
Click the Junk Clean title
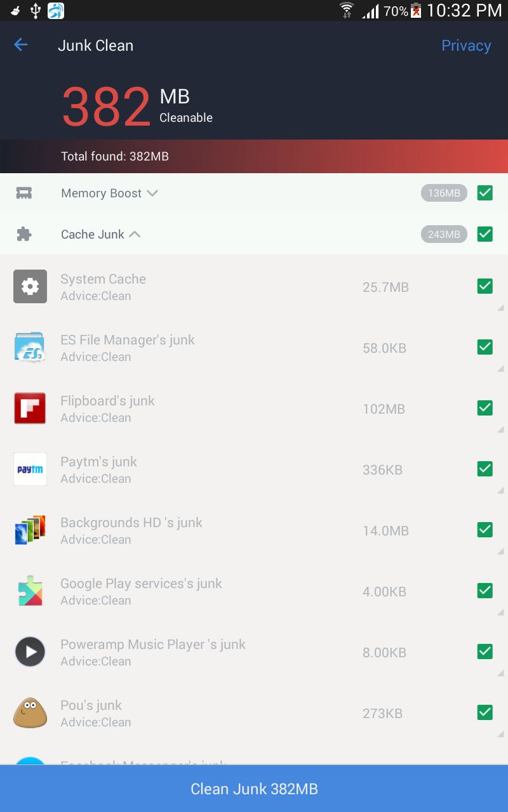(95, 46)
